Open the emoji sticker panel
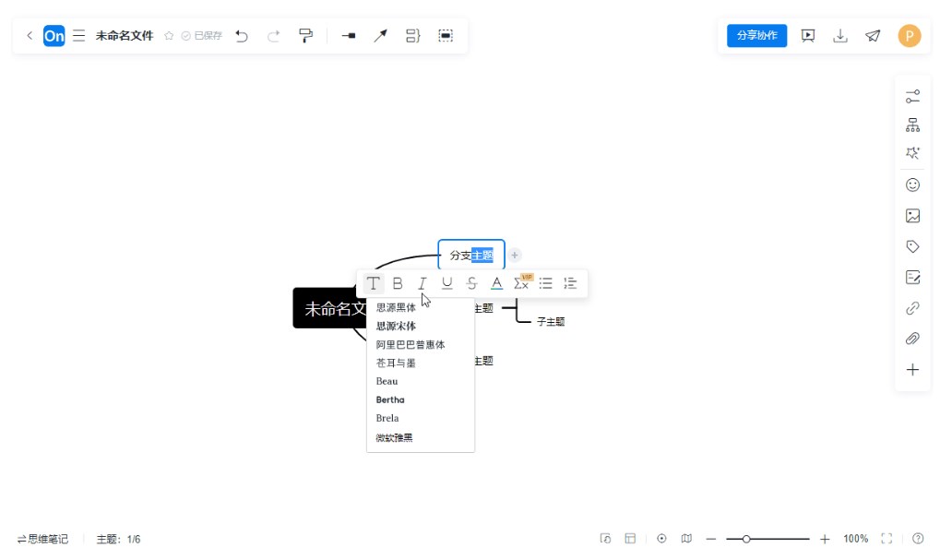 pyautogui.click(x=912, y=185)
